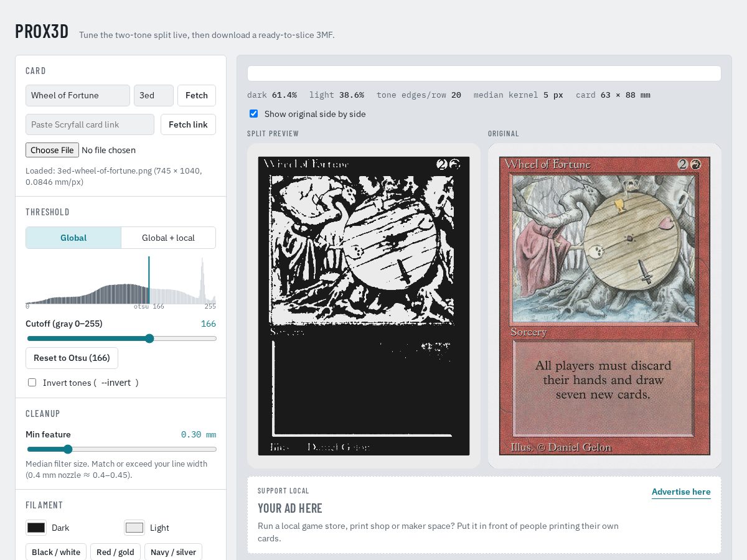Switch to Global + local threshold
The width and height of the screenshot is (747, 560).
168,238
